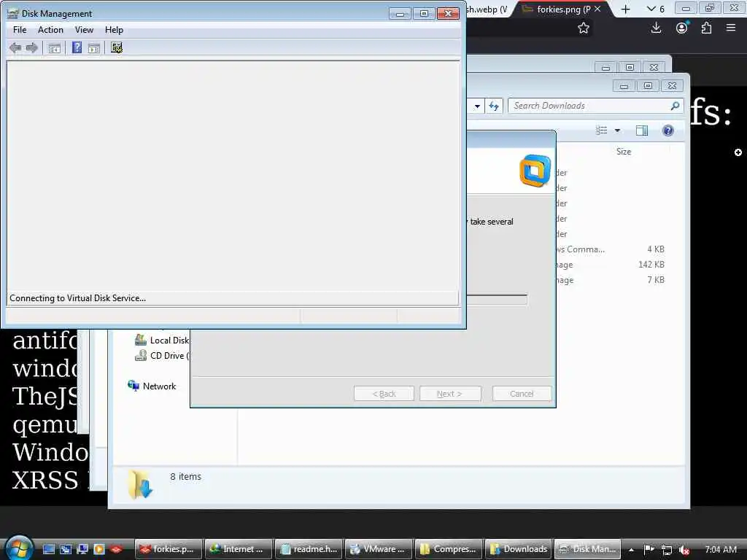Open the View menu in Disk Management
747x560 pixels.
click(84, 29)
